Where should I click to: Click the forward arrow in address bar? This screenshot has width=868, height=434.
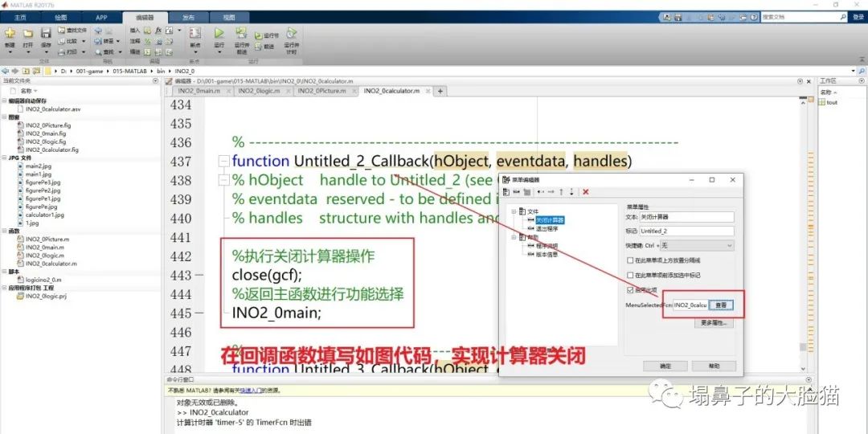pyautogui.click(x=15, y=71)
